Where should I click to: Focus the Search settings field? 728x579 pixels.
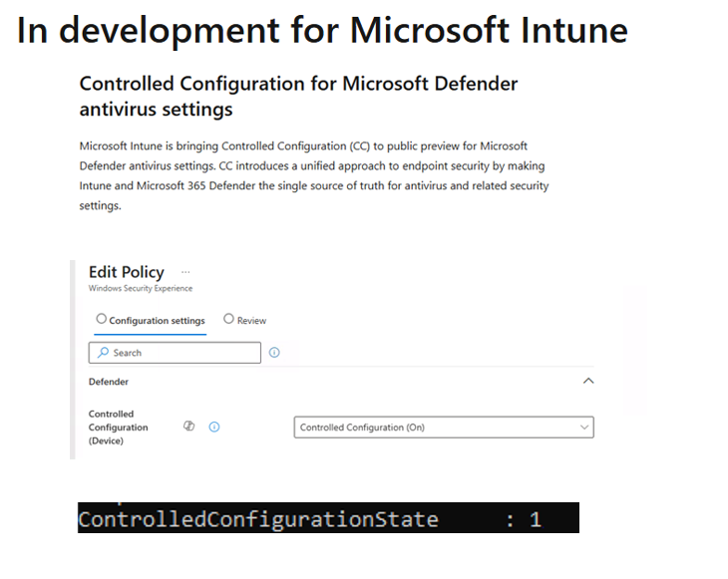click(x=175, y=353)
